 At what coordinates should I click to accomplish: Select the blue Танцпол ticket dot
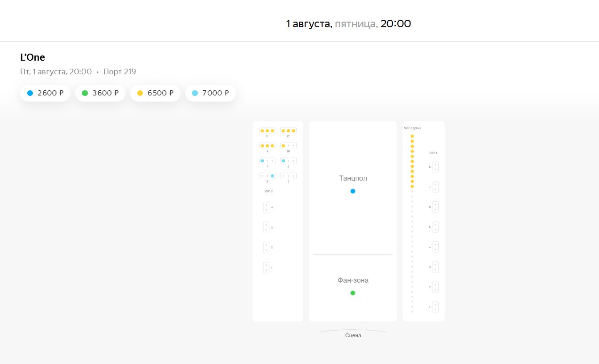point(353,191)
